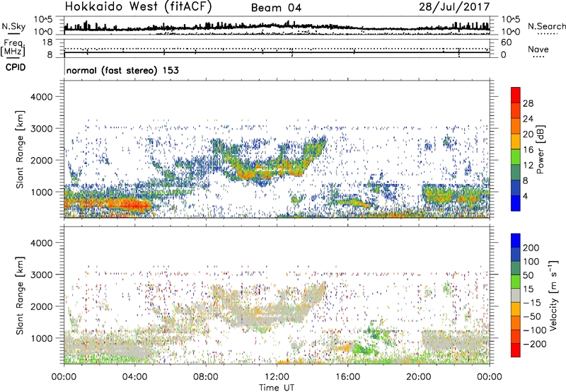Click the 'Velocity [m s-1]' colorbar title
Image resolution: width=566 pixels, height=392 pixels.
(x=553, y=295)
